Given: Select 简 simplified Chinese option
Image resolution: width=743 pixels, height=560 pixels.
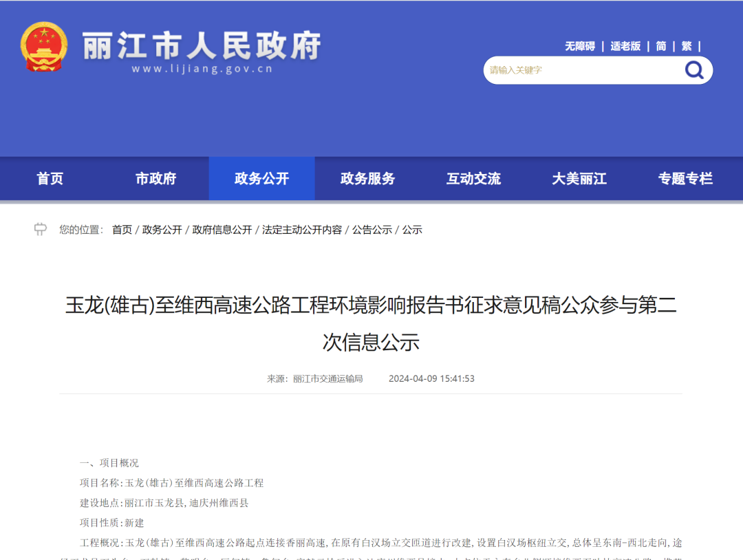Looking at the screenshot, I should point(661,46).
